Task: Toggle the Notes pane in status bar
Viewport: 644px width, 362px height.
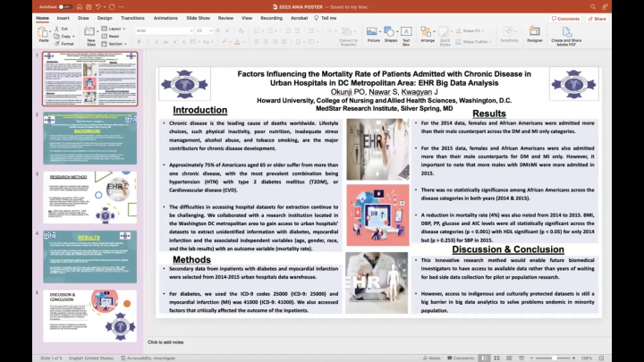Action: point(432,358)
